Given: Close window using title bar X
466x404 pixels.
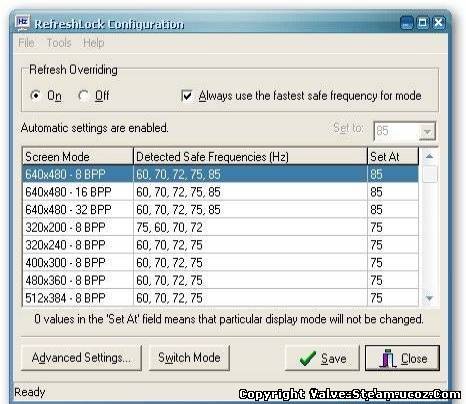Looking at the screenshot, I should tap(439, 23).
